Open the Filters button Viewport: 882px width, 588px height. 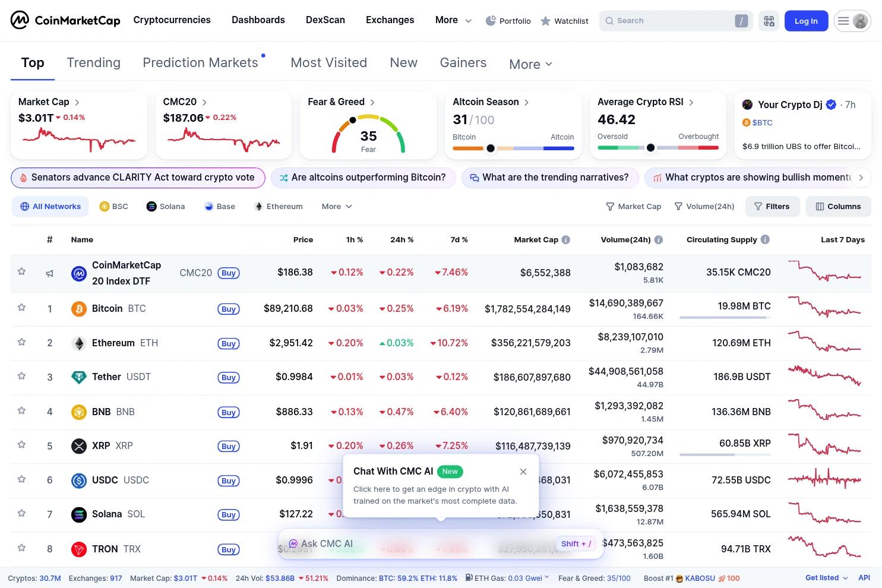[772, 206]
